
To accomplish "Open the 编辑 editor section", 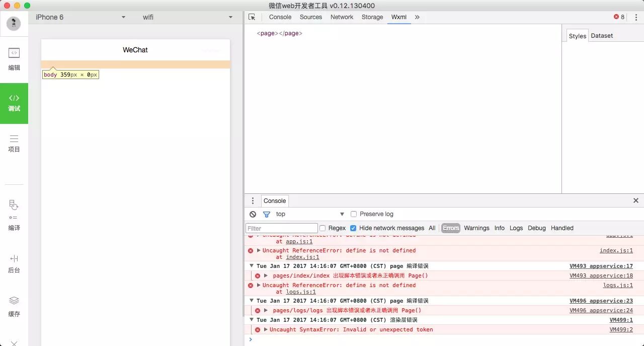I will tap(14, 59).
